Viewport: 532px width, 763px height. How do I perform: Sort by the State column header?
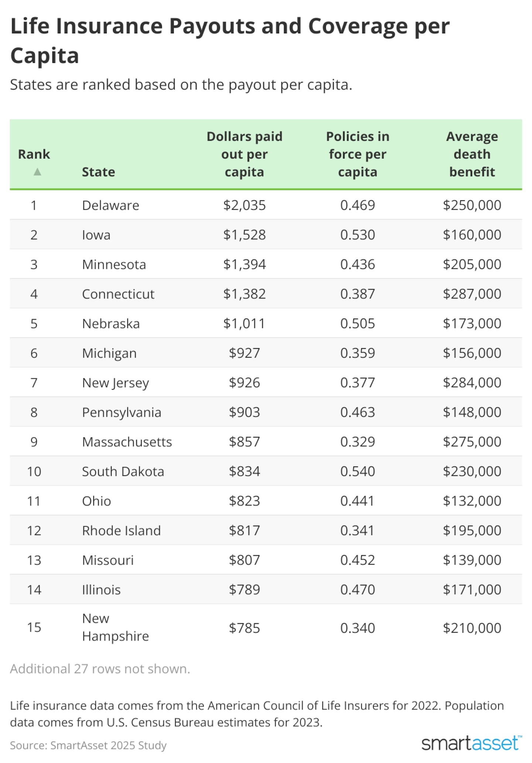point(98,172)
